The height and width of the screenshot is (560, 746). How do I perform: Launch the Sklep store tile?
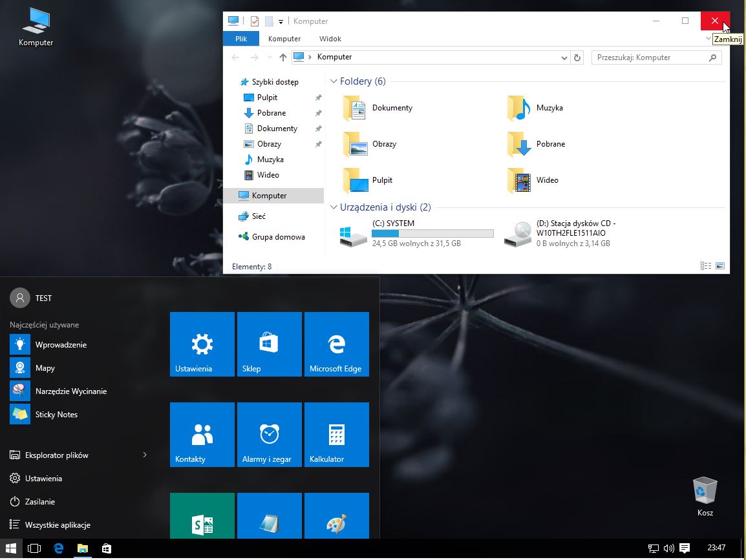tap(269, 344)
